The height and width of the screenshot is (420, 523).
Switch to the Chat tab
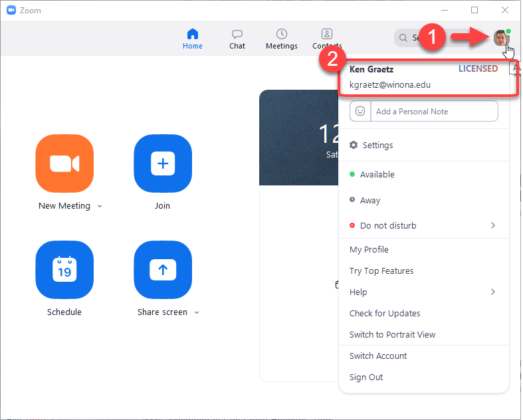click(x=237, y=39)
